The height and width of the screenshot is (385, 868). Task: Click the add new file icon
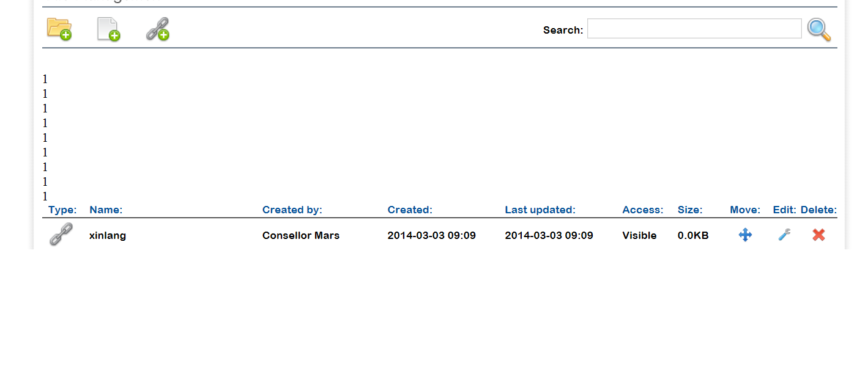coord(108,29)
